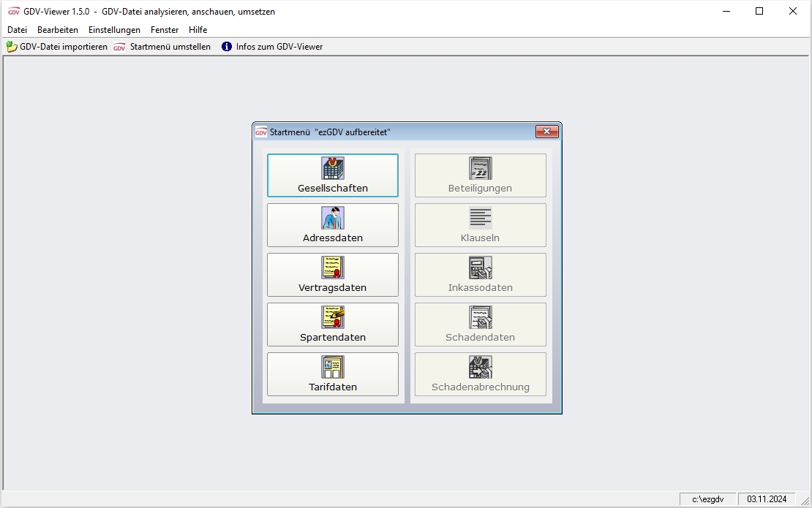Open the Bearbeiten menu
The image size is (812, 508).
(x=58, y=30)
